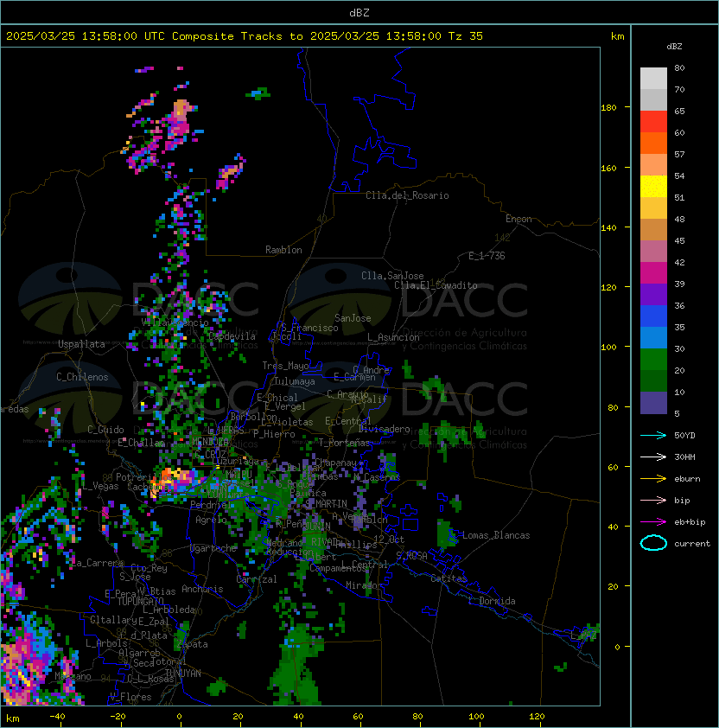This screenshot has height=728, width=719.
Task: Select the red legend swatch below 65
Action: pyautogui.click(x=653, y=122)
